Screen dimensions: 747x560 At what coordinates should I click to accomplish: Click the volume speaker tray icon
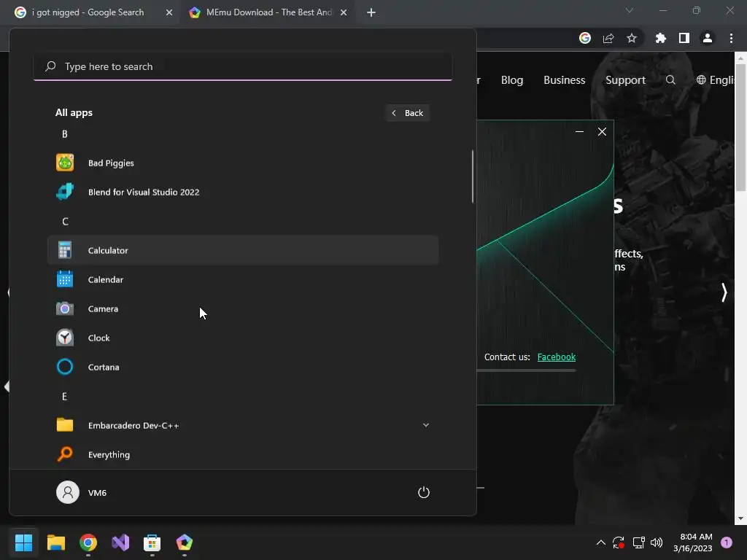(x=657, y=542)
